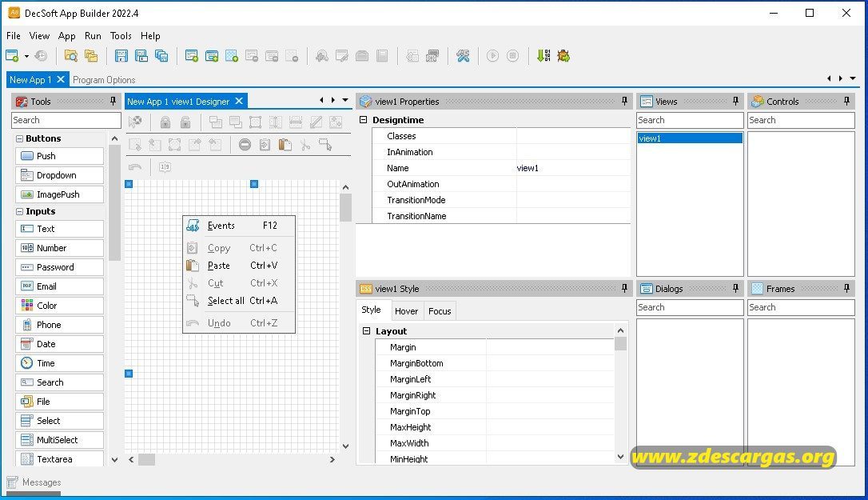Click the Save app floppy disk icon
The image size is (868, 500).
pos(121,55)
